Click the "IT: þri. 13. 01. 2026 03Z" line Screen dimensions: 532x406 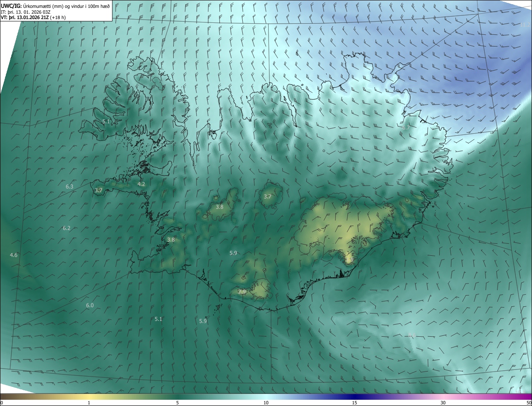pyautogui.click(x=26, y=12)
